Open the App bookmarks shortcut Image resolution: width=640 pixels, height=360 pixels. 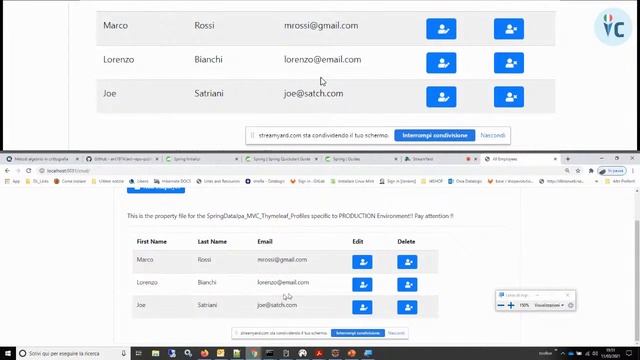[12, 181]
